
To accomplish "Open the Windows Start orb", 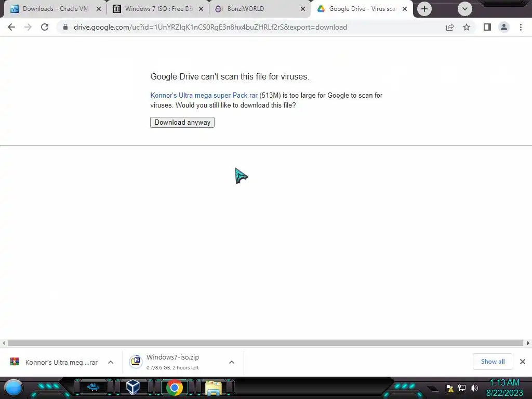I will 14,388.
